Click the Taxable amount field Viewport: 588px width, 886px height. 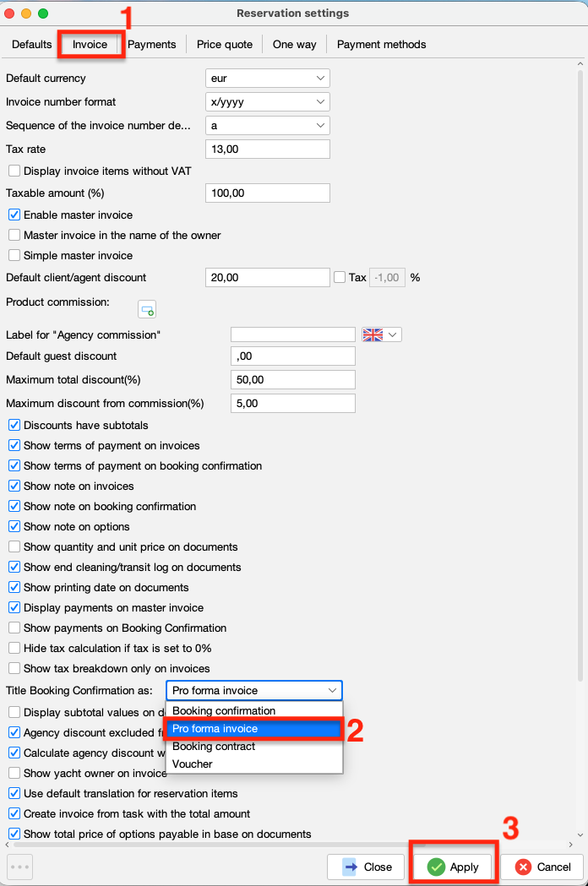point(268,193)
